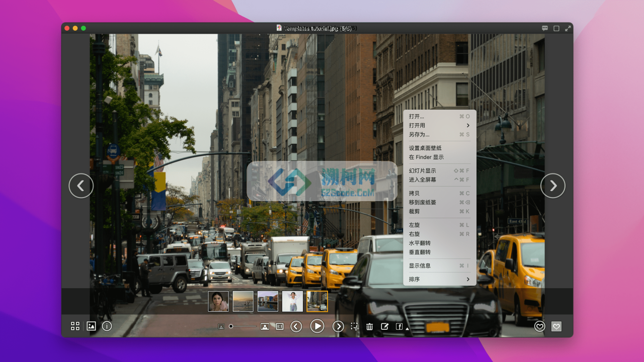Choose 幻灯片显示 from context menu
Viewport: 644px width, 362px height.
click(440, 170)
